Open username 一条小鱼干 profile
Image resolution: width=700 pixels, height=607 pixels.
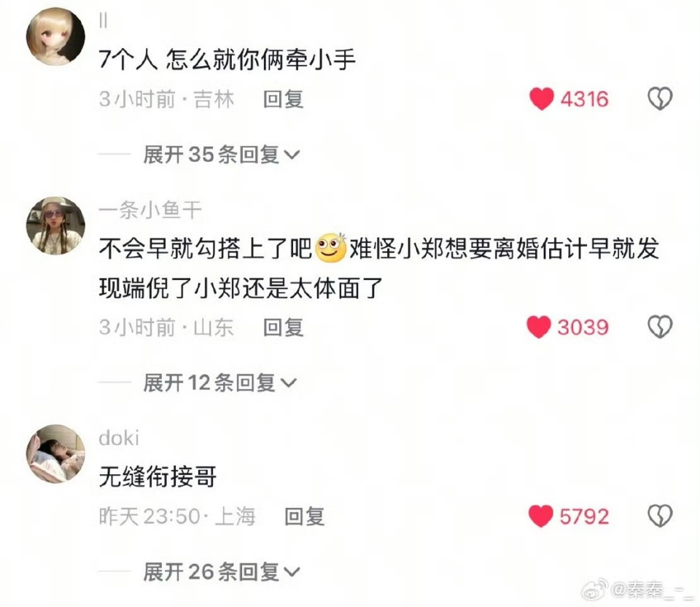pyautogui.click(x=150, y=210)
